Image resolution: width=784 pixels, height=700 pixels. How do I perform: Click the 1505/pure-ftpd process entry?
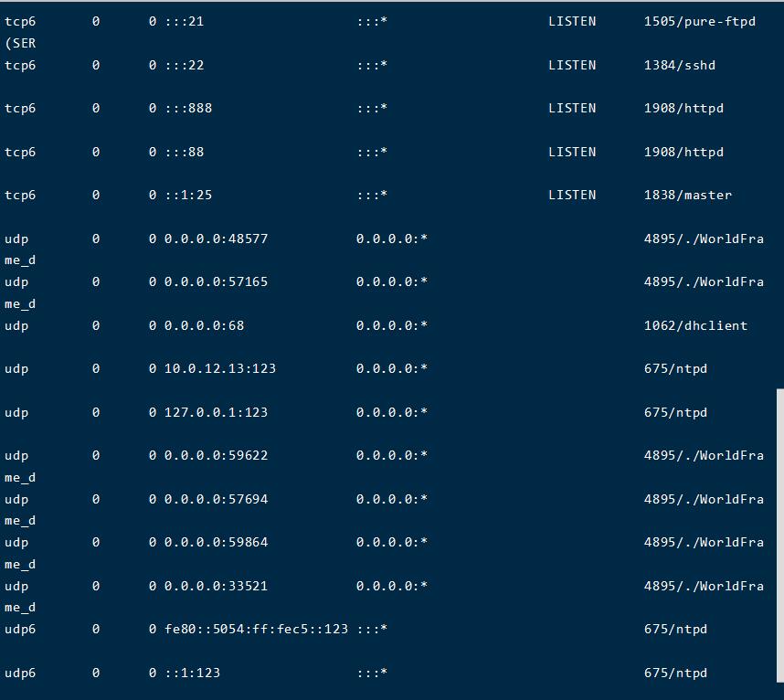(699, 21)
